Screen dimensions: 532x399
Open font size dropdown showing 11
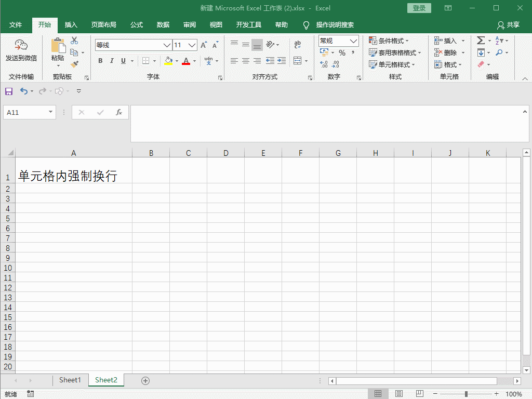tap(192, 45)
